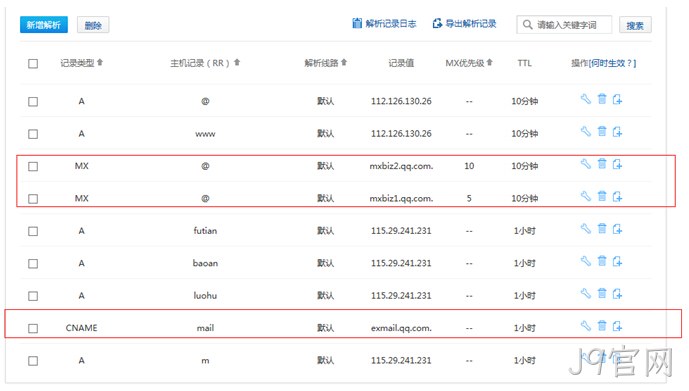
Task: Click document-plus icon in the www row
Action: tap(617, 132)
